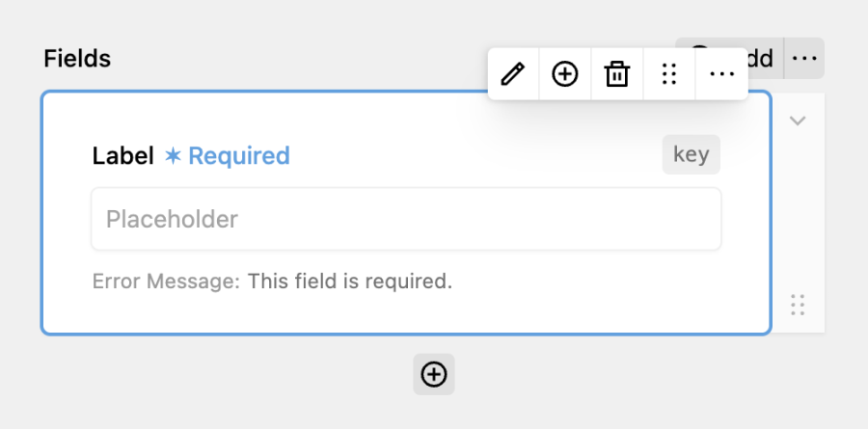Toggle the blue Required indicator
The image size is (868, 429).
pos(227,155)
